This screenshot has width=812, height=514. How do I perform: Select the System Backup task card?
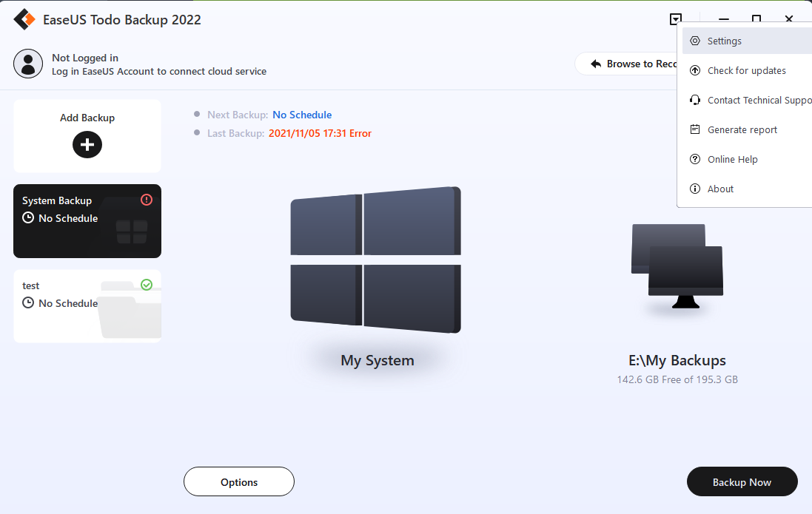tap(87, 221)
